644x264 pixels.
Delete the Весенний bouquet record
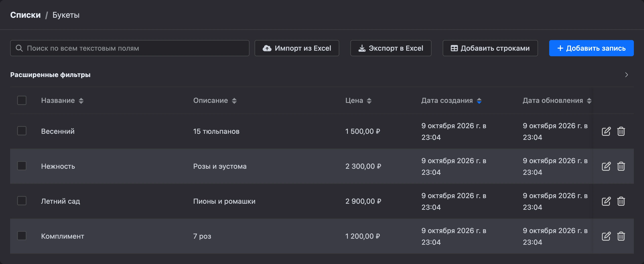[x=621, y=131]
